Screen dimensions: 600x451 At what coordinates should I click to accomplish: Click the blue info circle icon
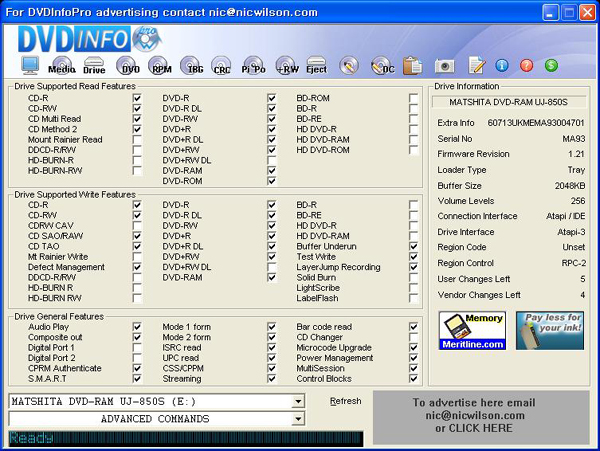(502, 65)
